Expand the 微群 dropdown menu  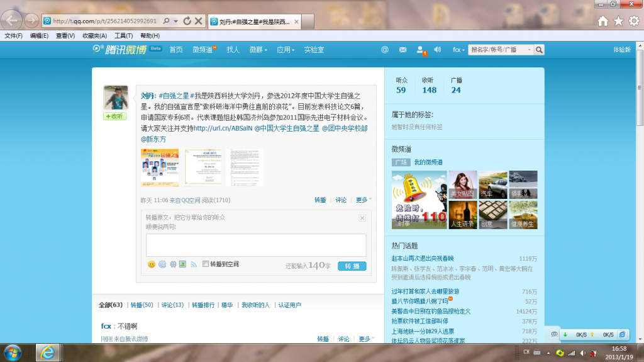click(x=258, y=50)
